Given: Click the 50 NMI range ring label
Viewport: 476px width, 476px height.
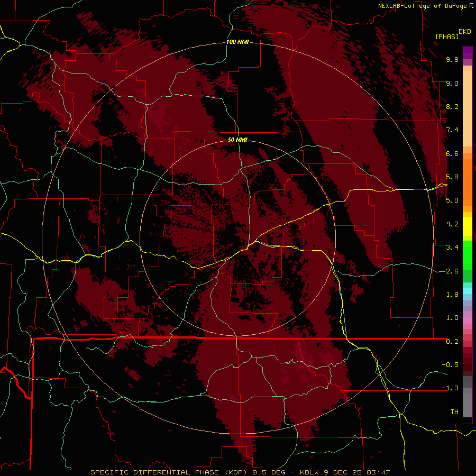Looking at the screenshot, I should pos(237,140).
